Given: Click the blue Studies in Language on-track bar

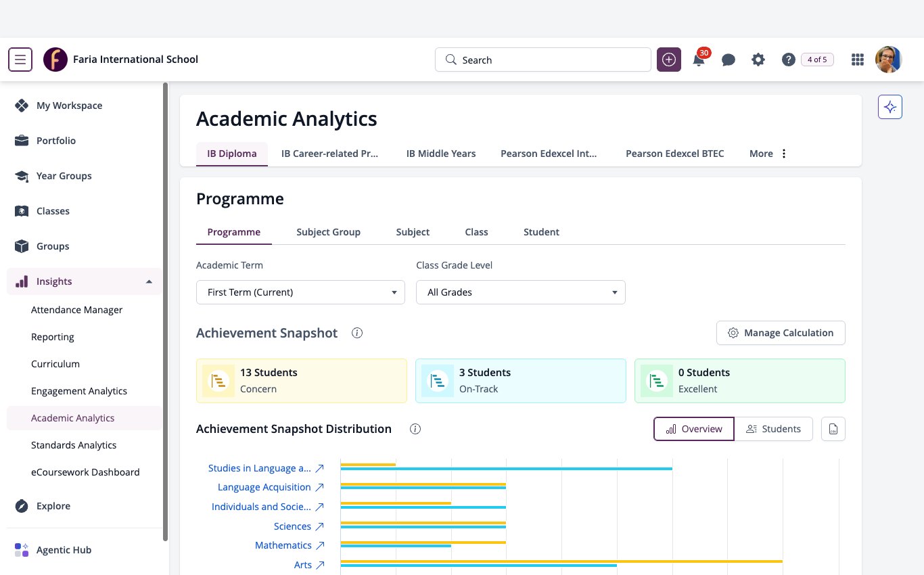Looking at the screenshot, I should [507, 469].
